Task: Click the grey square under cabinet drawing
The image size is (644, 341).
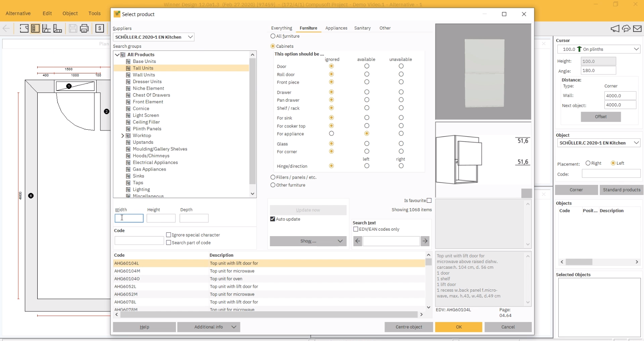Action: coord(526,193)
